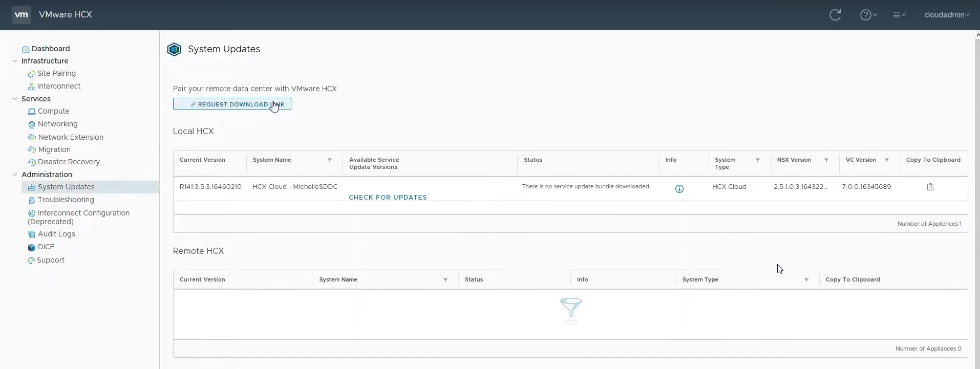The image size is (980, 369).
Task: Click the empty-table funnel icon
Action: click(571, 311)
